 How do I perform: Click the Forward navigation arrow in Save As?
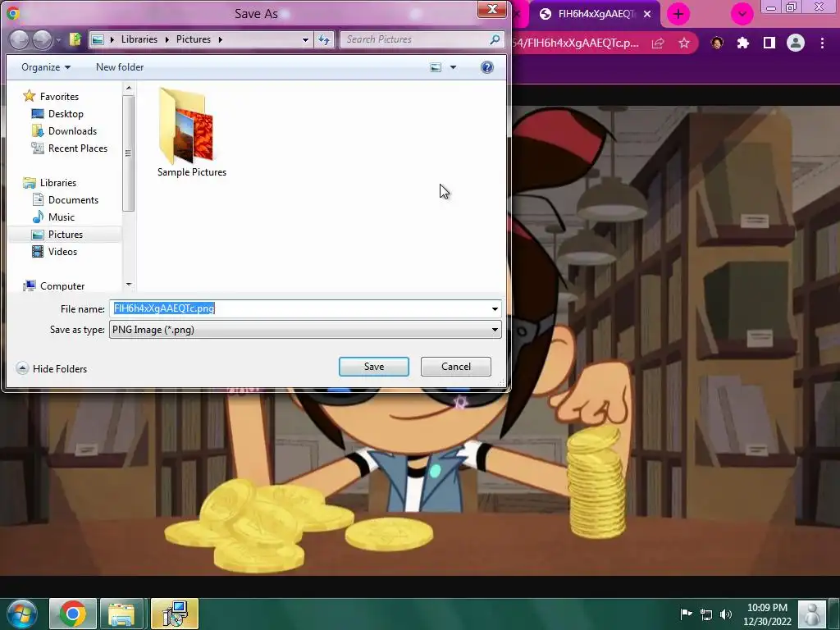[42, 39]
